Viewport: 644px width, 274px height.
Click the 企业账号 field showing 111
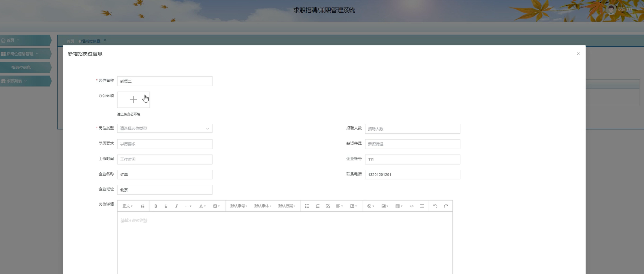click(x=412, y=159)
